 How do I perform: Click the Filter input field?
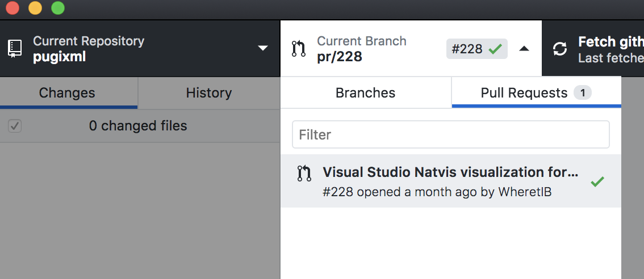[x=450, y=134]
